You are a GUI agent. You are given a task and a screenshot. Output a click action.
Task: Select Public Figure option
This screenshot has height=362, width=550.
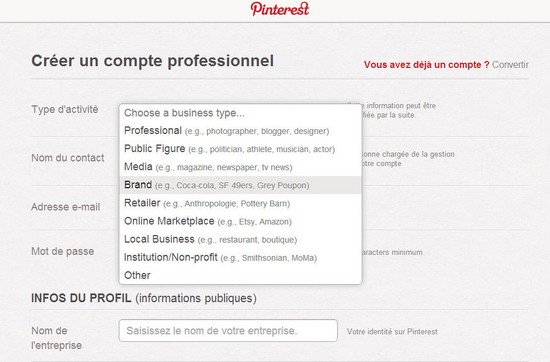240,149
